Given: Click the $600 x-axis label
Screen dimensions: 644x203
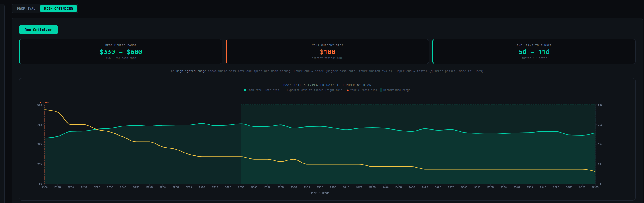Looking at the screenshot, I should pyautogui.click(x=595, y=187).
